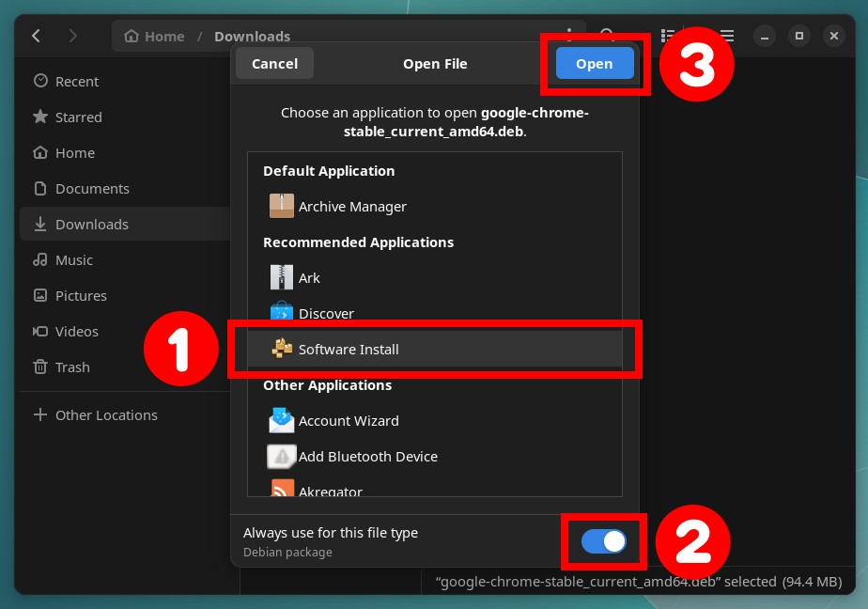
Task: Select Discover application
Action: click(x=435, y=313)
